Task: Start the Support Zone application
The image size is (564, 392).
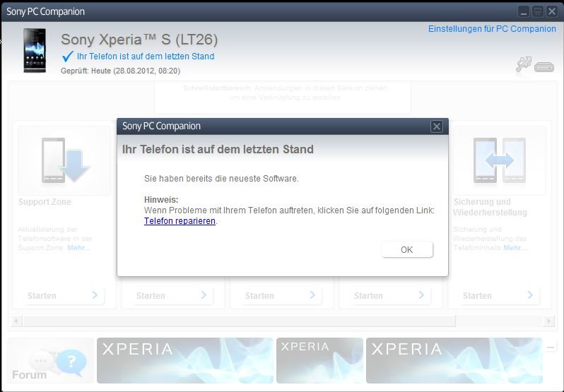Action: pos(64,295)
